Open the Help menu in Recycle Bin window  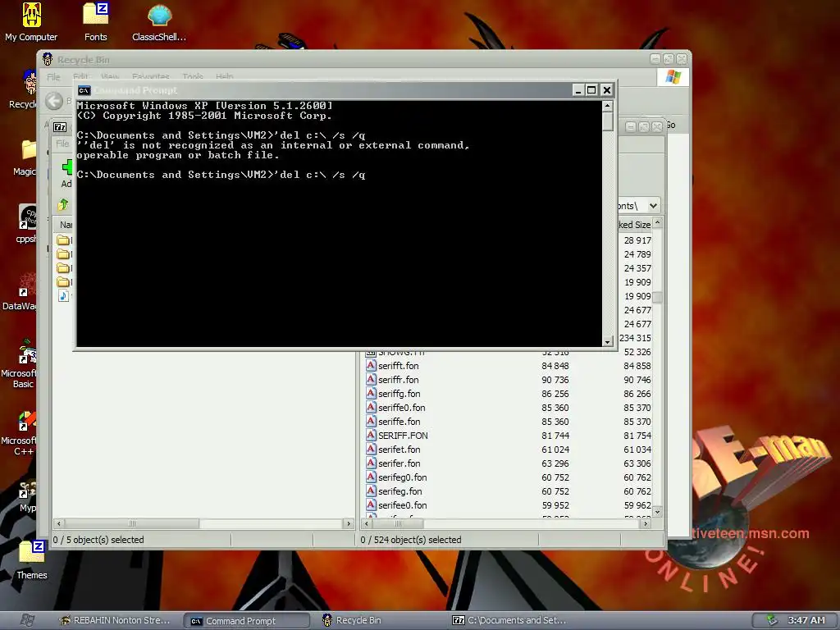click(225, 76)
